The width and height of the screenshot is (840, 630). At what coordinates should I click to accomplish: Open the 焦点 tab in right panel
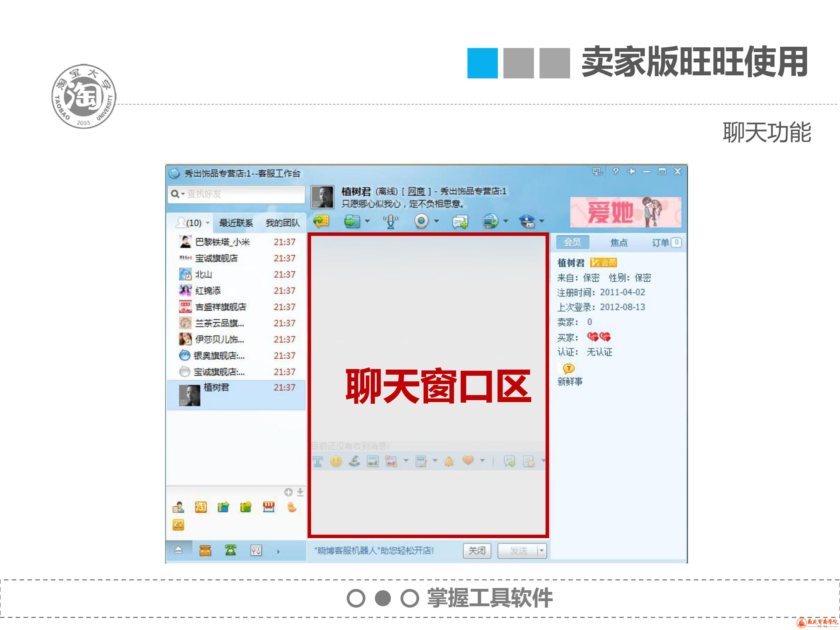click(619, 242)
